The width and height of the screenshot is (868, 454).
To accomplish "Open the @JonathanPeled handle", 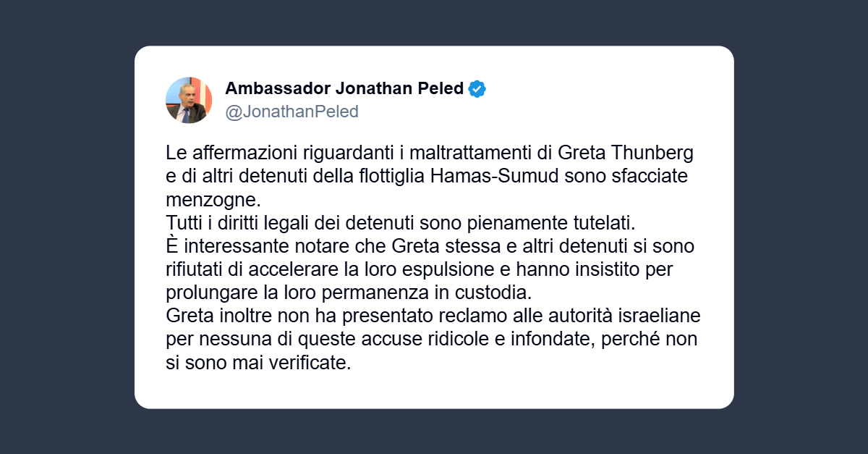I will 292,112.
